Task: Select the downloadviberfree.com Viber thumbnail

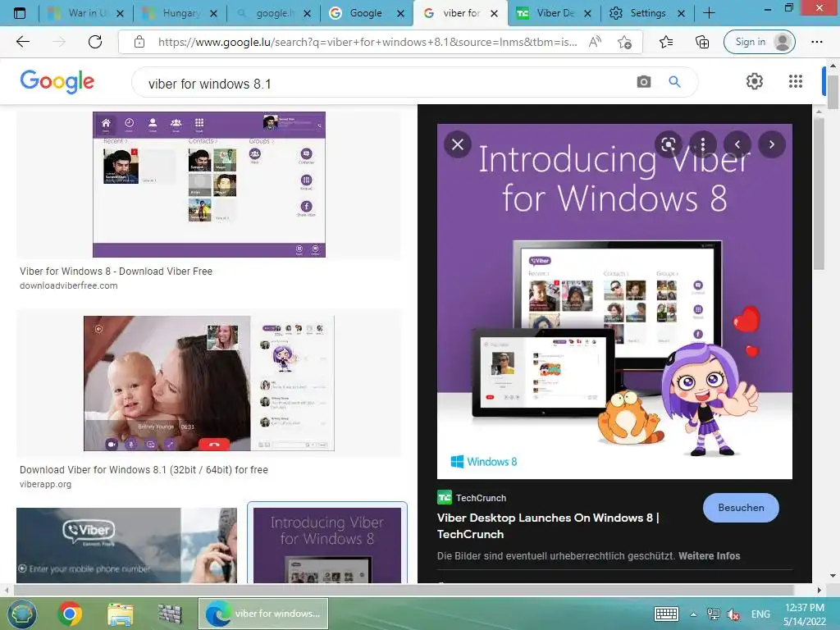Action: tap(209, 185)
